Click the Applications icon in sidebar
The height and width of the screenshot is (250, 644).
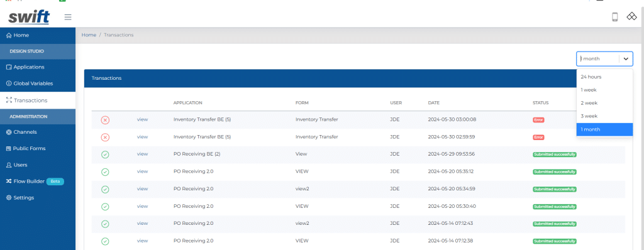point(9,67)
